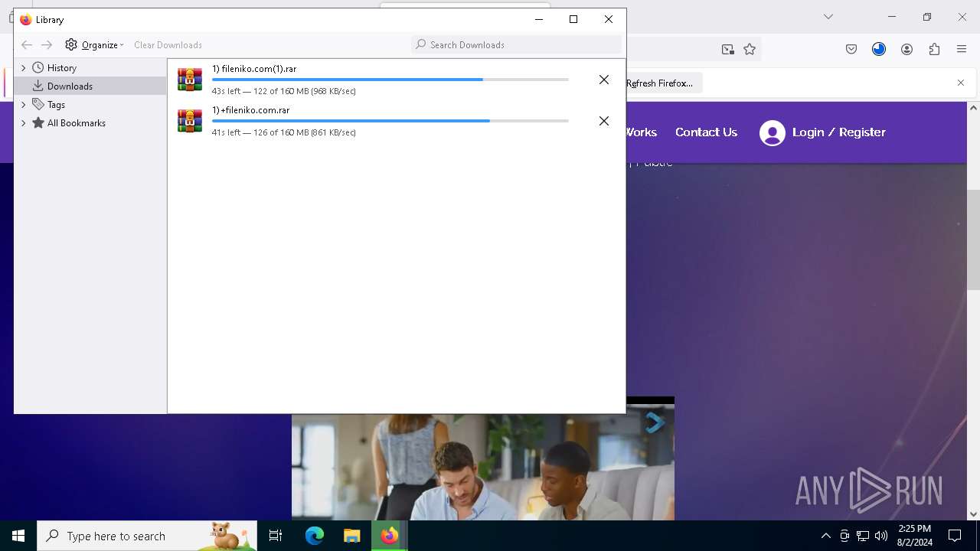Viewport: 980px width, 551px height.
Task: Open Login / Register link
Action: click(839, 132)
